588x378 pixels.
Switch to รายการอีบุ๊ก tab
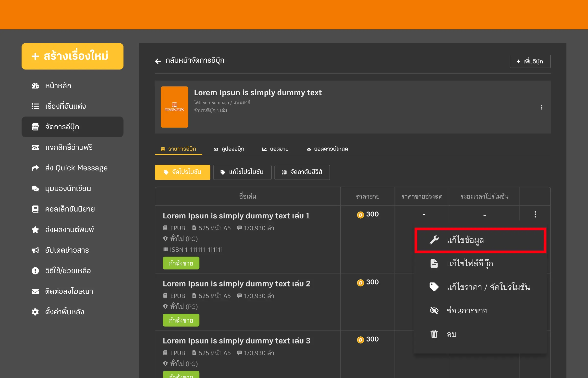tap(178, 149)
